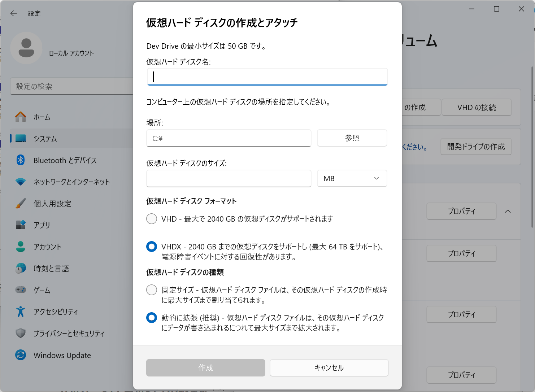The image size is (535, 392).
Task: Open the MB size unit dropdown
Action: point(352,178)
